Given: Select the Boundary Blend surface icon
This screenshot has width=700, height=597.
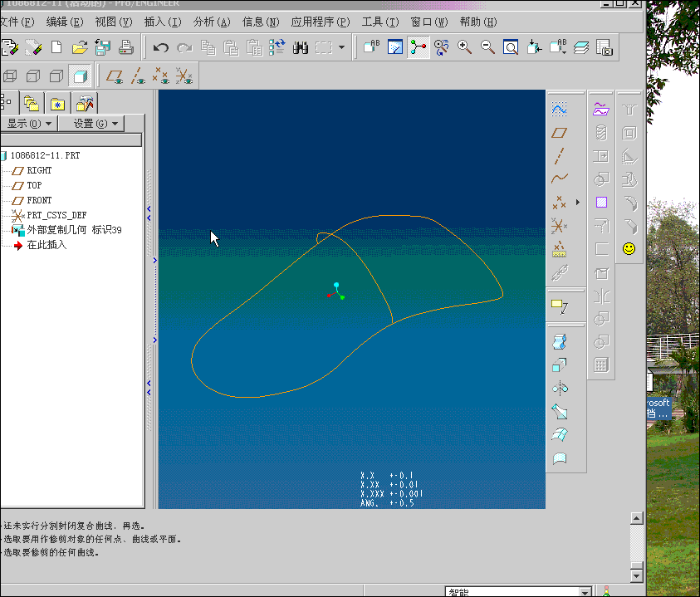Looking at the screenshot, I should 560,434.
